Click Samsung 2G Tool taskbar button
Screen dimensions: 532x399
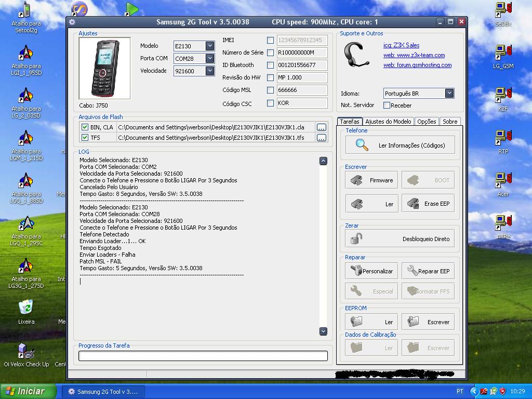pos(103,392)
